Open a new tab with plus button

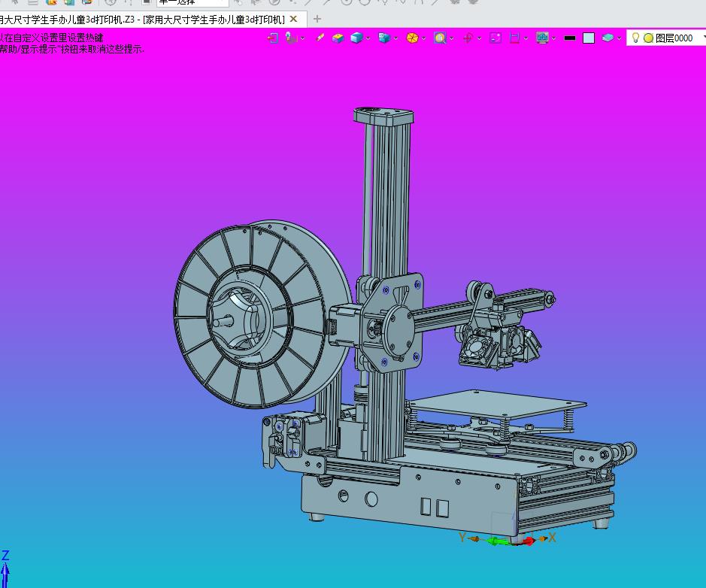[x=317, y=19]
